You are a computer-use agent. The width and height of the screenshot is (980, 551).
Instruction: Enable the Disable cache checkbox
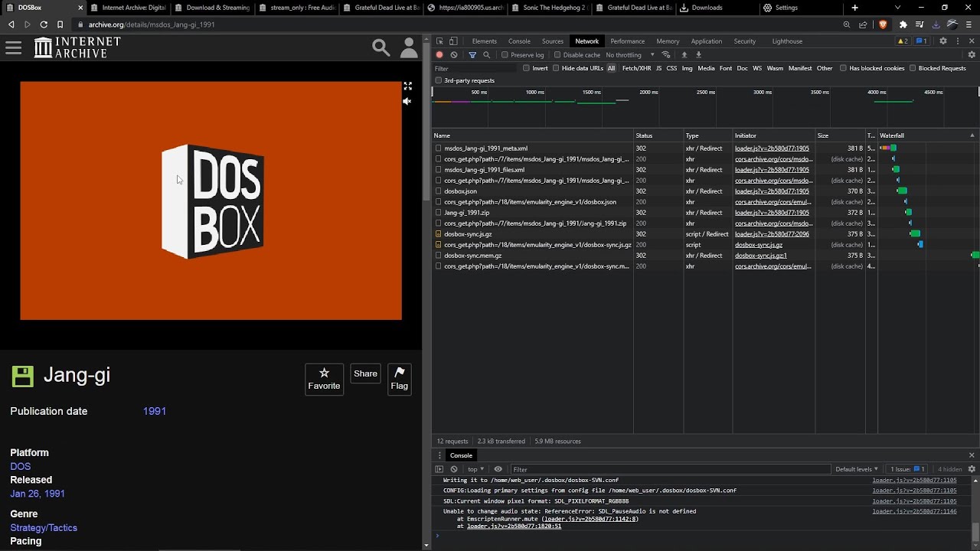[x=557, y=55]
